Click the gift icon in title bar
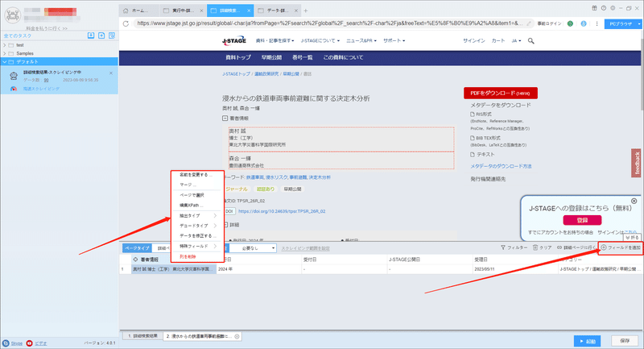The height and width of the screenshot is (349, 644). 594,8
